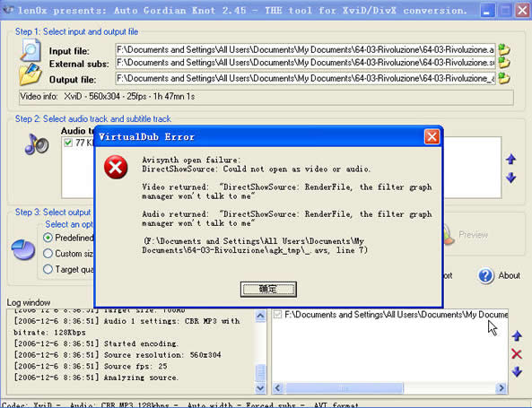Confirm the error with the 确定 button

point(268,290)
